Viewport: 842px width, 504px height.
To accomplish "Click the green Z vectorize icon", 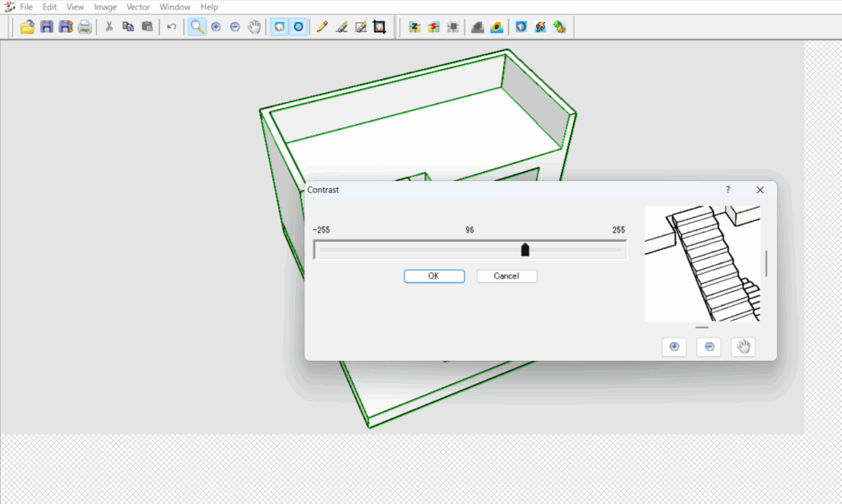I will 414,27.
